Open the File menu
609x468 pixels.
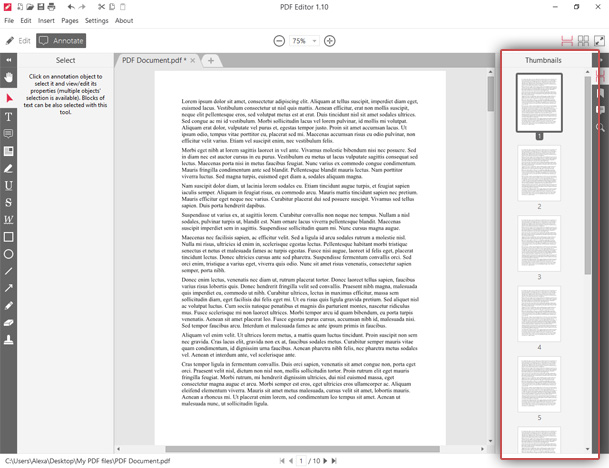(9, 21)
